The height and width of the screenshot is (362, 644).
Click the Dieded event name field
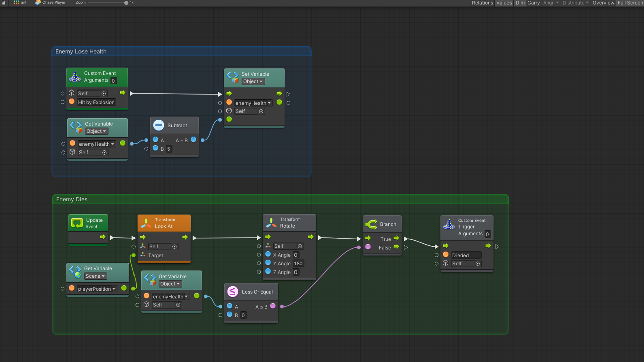point(466,255)
